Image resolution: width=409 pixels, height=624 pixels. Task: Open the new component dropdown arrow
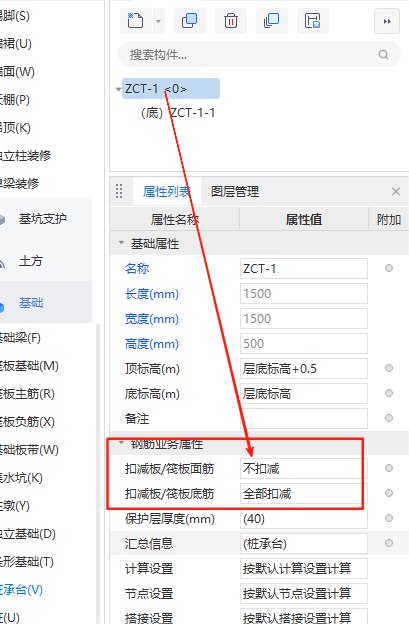158,21
